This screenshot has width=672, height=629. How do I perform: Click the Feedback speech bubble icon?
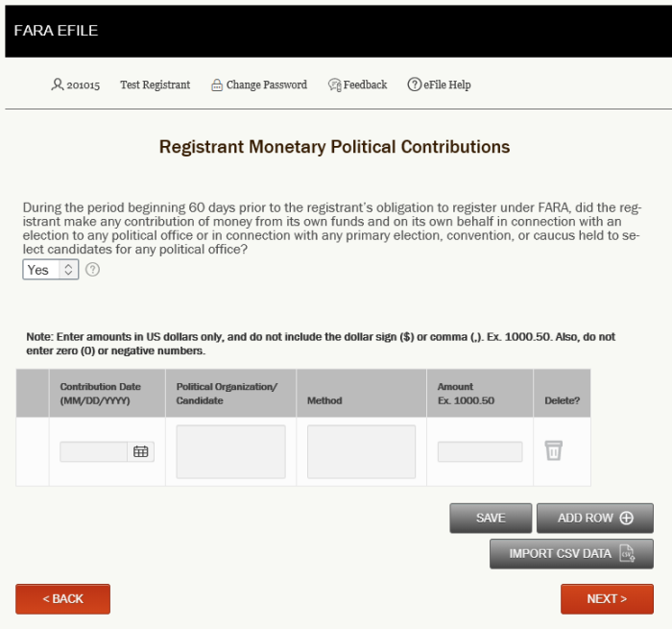click(335, 85)
